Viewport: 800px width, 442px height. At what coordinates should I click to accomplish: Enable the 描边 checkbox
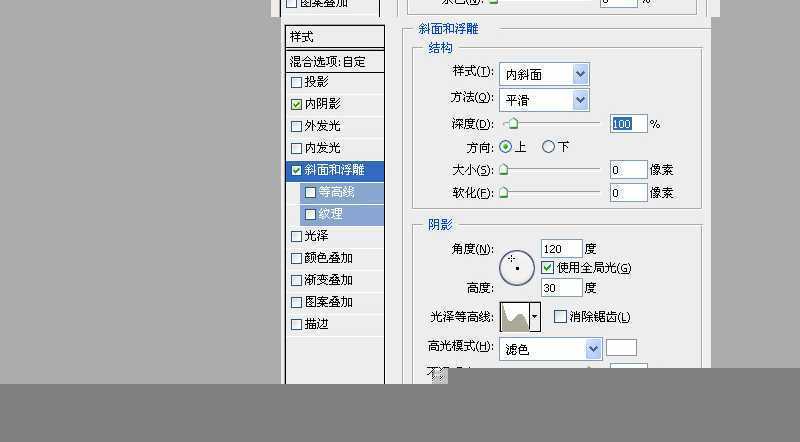(296, 324)
